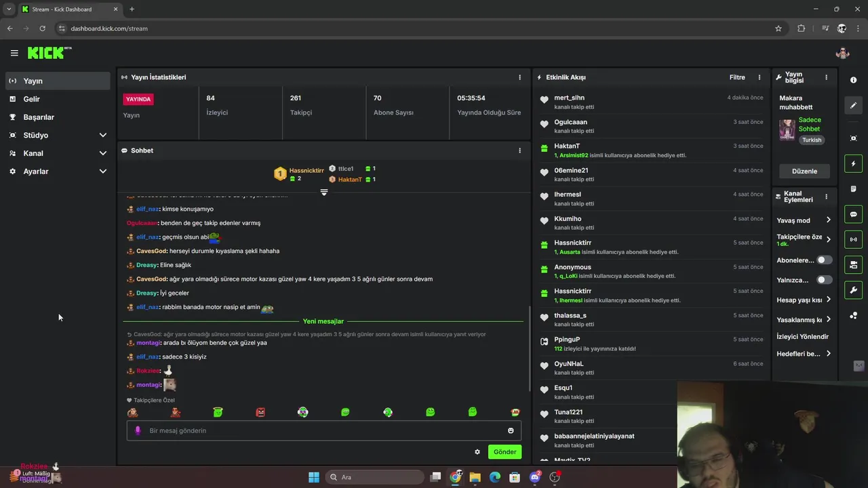Open Kanal Eylemleri three-dot menu
The height and width of the screenshot is (488, 868).
(826, 197)
